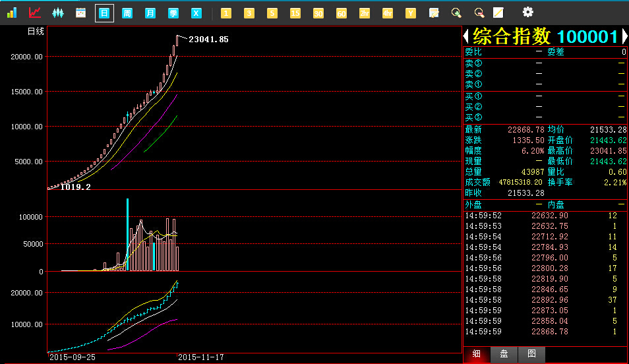Click the zoom in magnifier icon
Viewport: 629px width, 364px height.
tap(456, 13)
